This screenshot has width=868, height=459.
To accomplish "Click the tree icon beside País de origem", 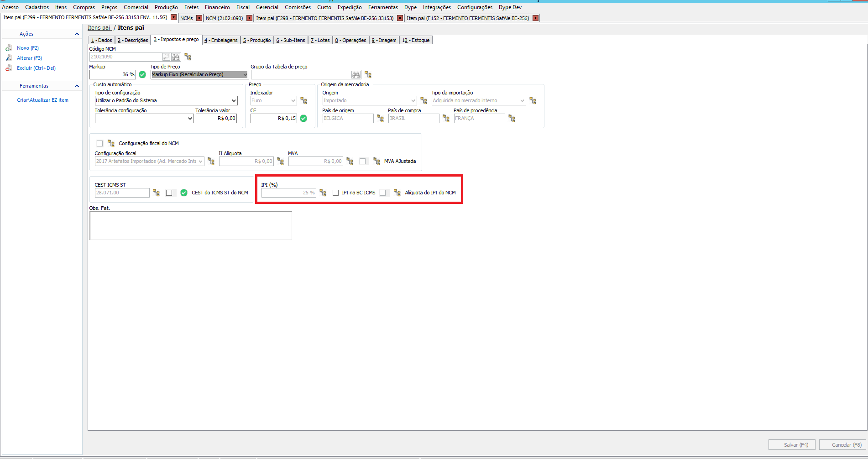I will point(380,119).
